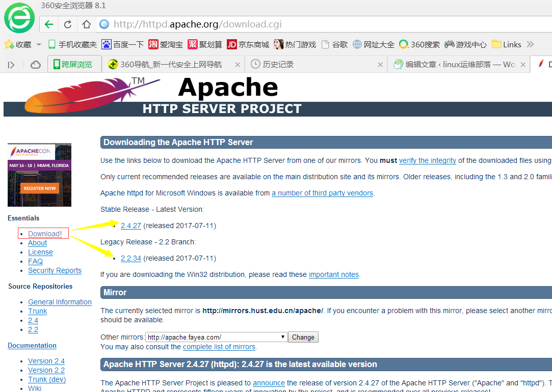
Task: Open Trunk source repository link
Action: tap(37, 311)
